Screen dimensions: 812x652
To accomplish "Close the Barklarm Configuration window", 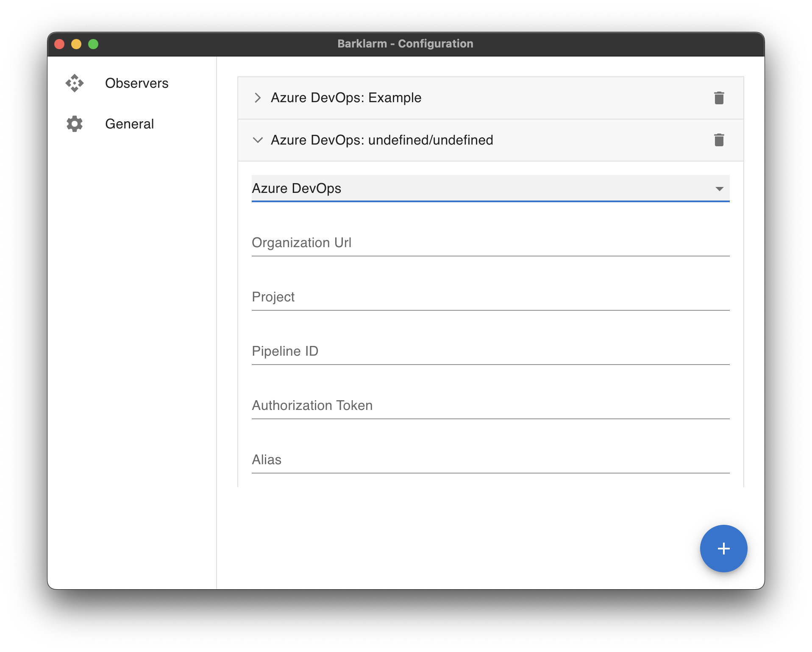I will point(59,44).
